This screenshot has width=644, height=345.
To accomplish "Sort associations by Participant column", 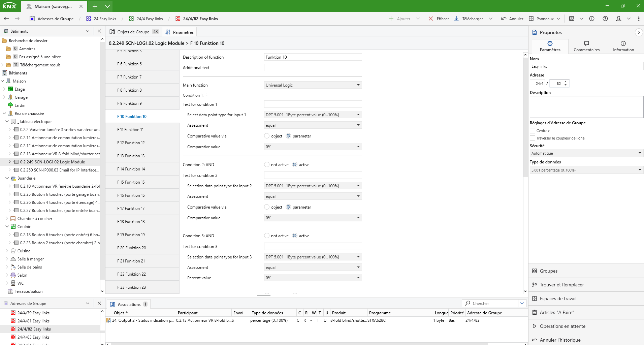I will pyautogui.click(x=203, y=313).
